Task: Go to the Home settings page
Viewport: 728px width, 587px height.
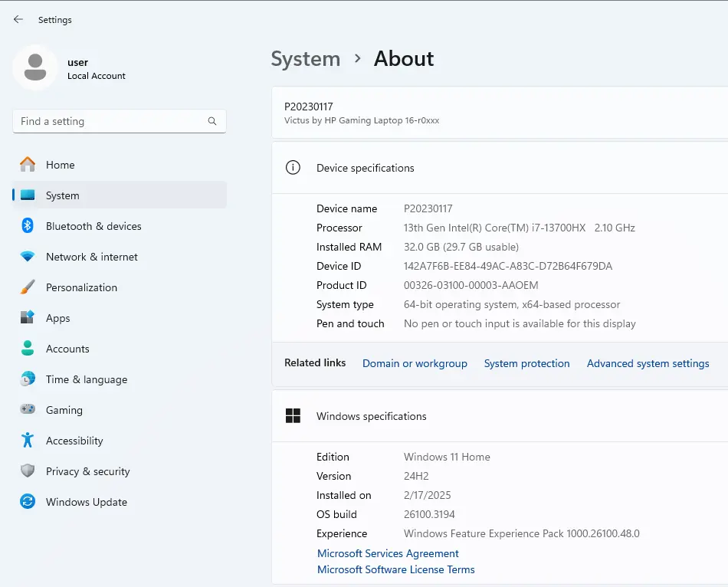Action: tap(60, 165)
